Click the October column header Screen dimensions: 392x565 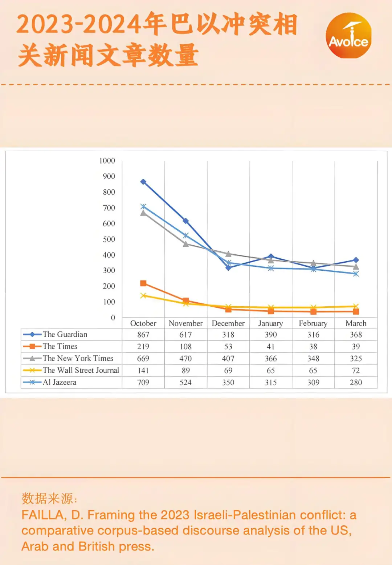[x=143, y=323]
